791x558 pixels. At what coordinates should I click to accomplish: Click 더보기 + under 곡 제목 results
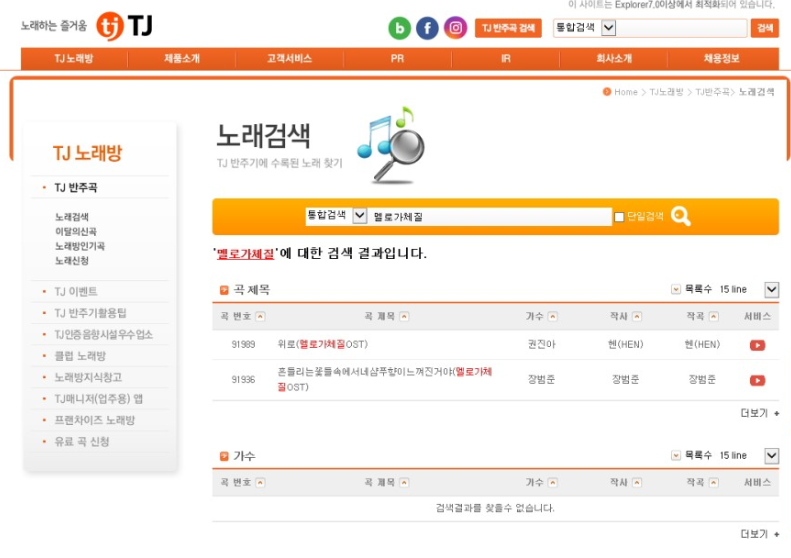(760, 413)
